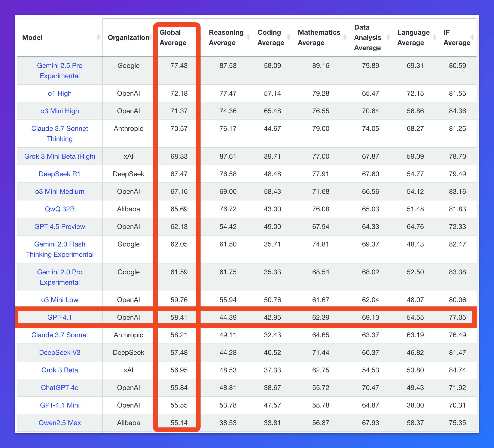This screenshot has width=494, height=448.
Task: Click the Global Average column header
Action: click(x=173, y=37)
